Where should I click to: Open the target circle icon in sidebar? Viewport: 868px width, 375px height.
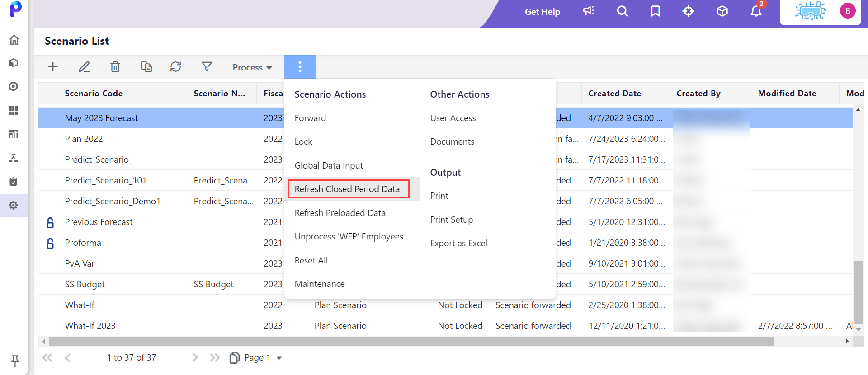pyautogui.click(x=14, y=86)
